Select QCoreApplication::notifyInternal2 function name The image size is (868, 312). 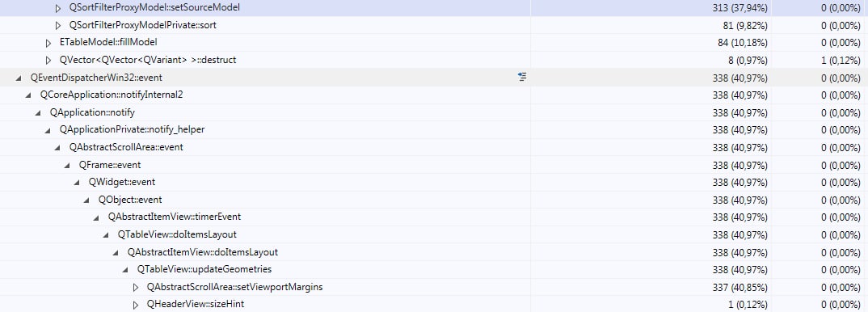112,95
